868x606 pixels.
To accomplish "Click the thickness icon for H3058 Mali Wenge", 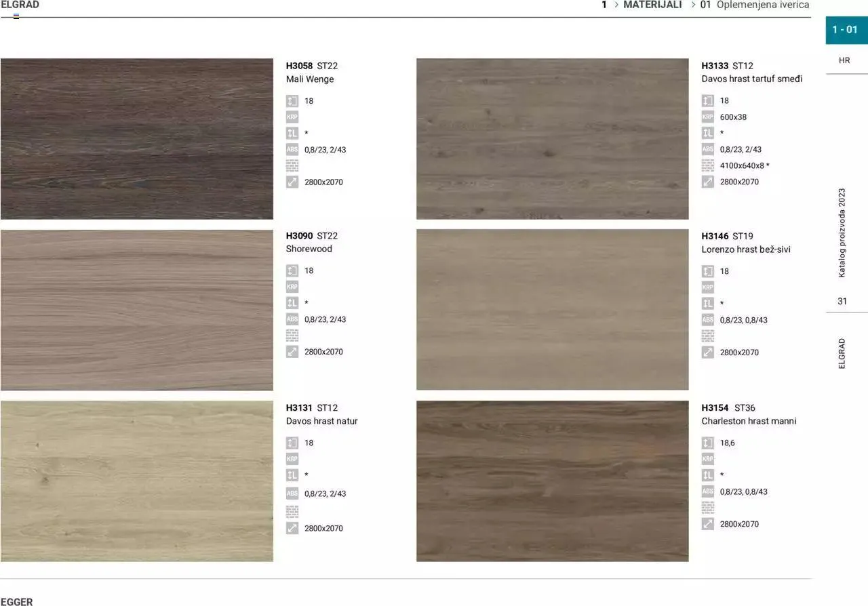I will [292, 101].
